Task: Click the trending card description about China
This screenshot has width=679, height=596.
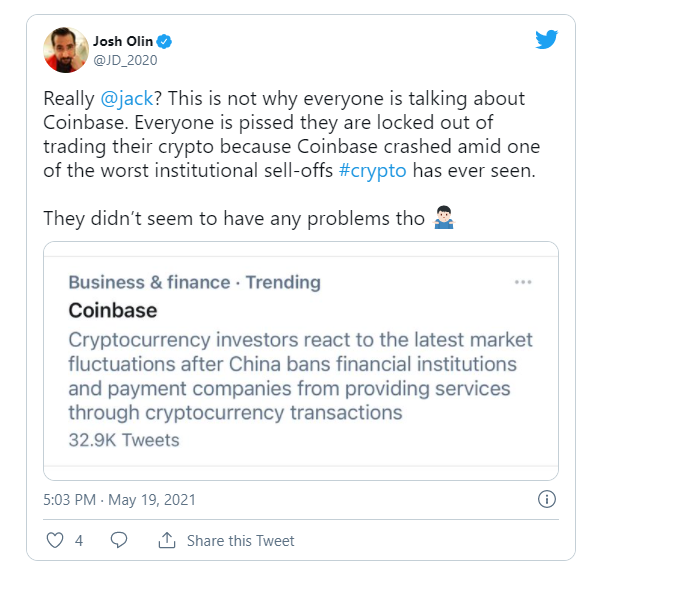Action: (x=300, y=376)
